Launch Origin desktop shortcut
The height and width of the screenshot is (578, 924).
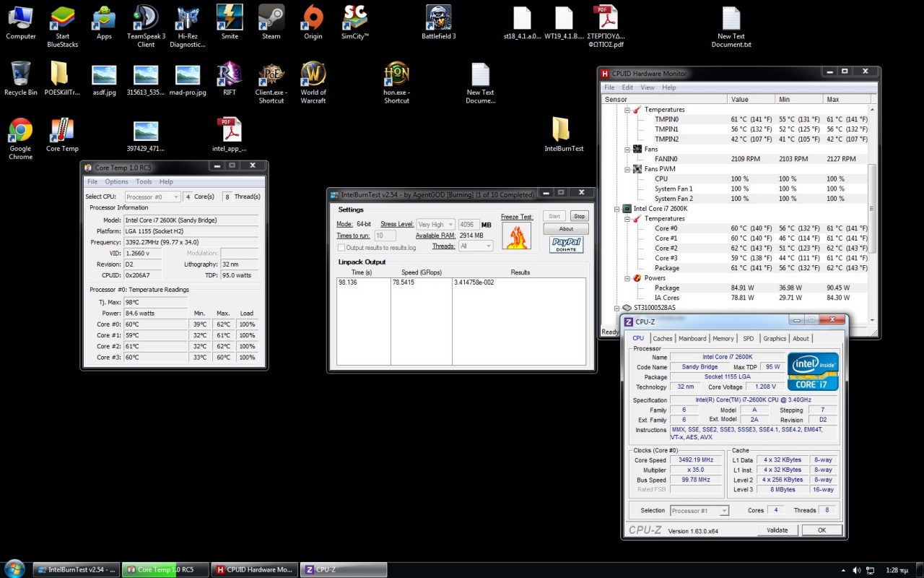point(313,22)
